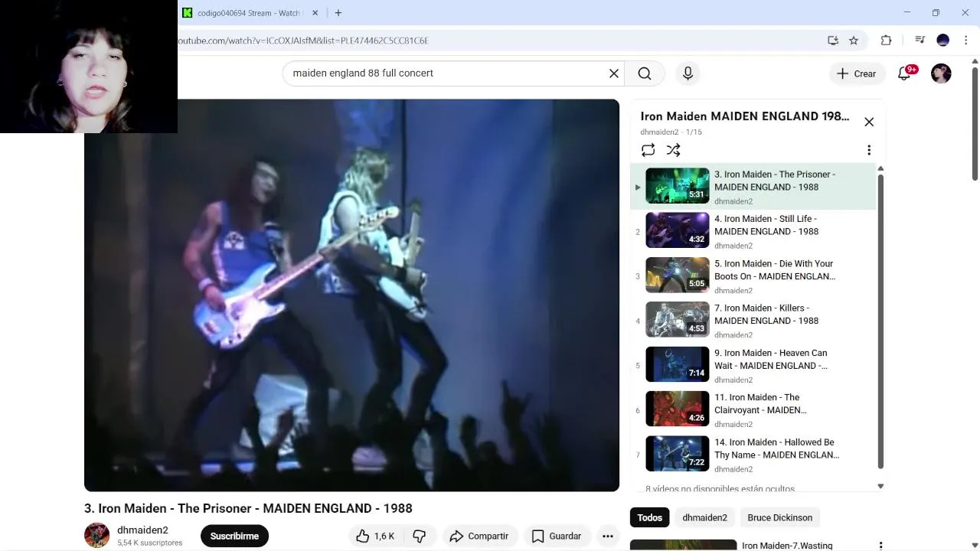980x551 pixels.
Task: Close the playlist panel
Action: 869,122
